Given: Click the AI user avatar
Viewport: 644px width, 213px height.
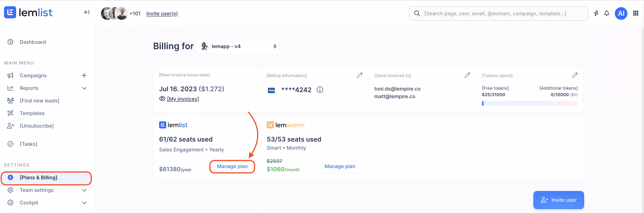Looking at the screenshot, I should (621, 13).
